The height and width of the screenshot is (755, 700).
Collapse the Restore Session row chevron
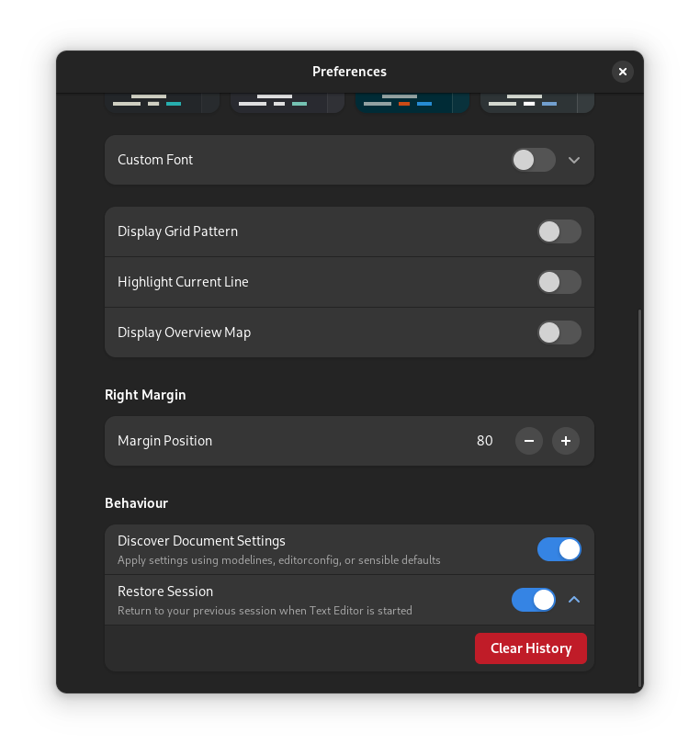[574, 600]
